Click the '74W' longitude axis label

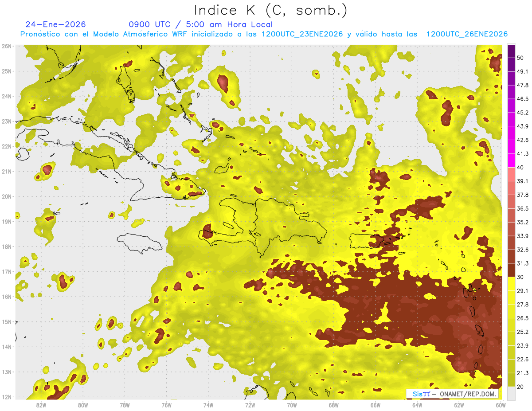pos(208,405)
